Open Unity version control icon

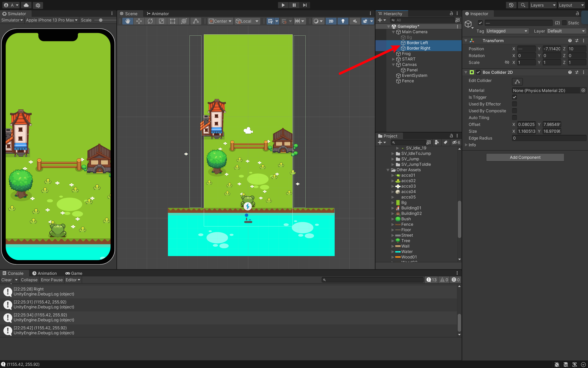[38, 5]
